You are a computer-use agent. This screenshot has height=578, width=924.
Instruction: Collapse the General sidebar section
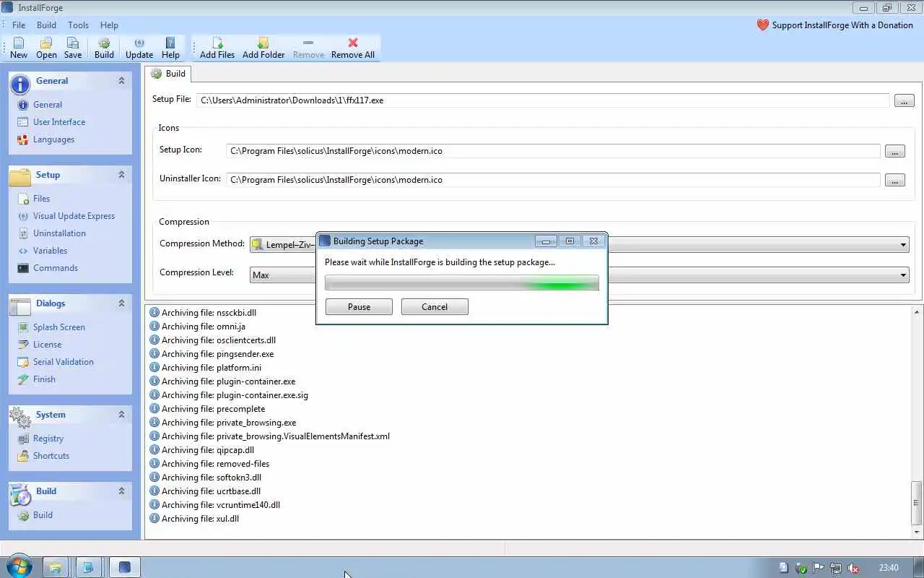click(121, 81)
